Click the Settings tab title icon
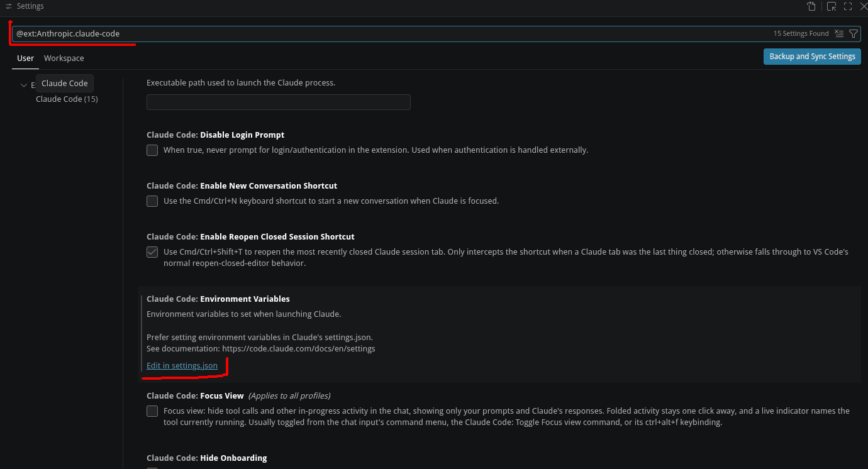Viewport: 868px width, 469px height. [x=9, y=6]
